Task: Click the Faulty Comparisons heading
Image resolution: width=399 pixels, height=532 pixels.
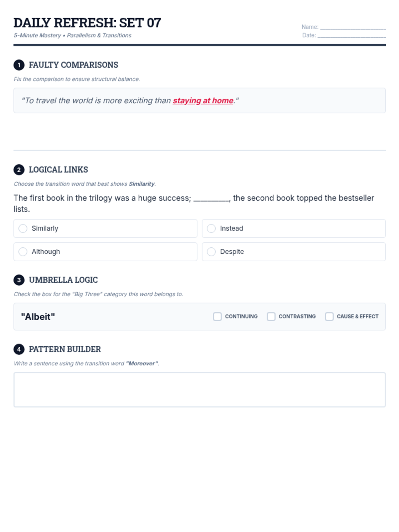Action: pos(73,65)
